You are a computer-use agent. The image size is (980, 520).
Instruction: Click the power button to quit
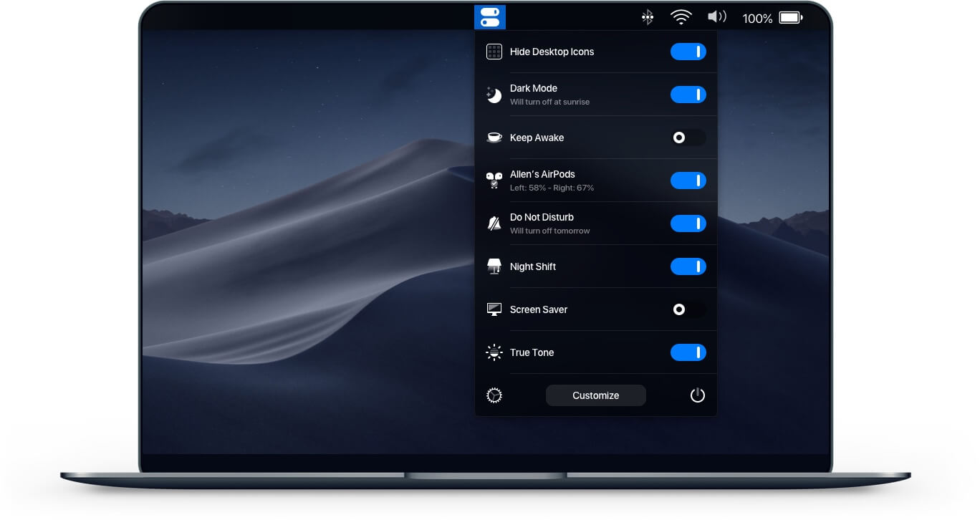pyautogui.click(x=698, y=395)
